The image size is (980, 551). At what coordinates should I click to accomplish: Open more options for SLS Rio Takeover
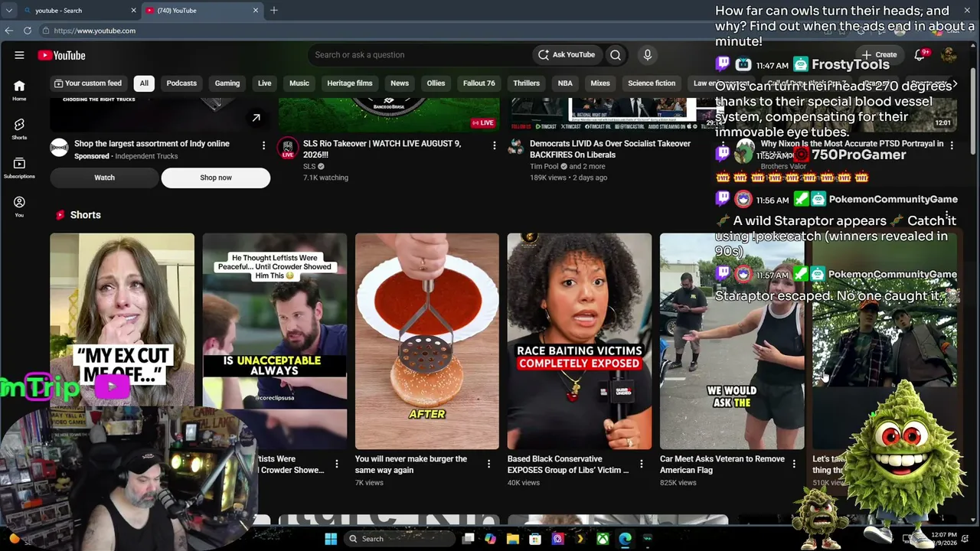click(x=494, y=145)
